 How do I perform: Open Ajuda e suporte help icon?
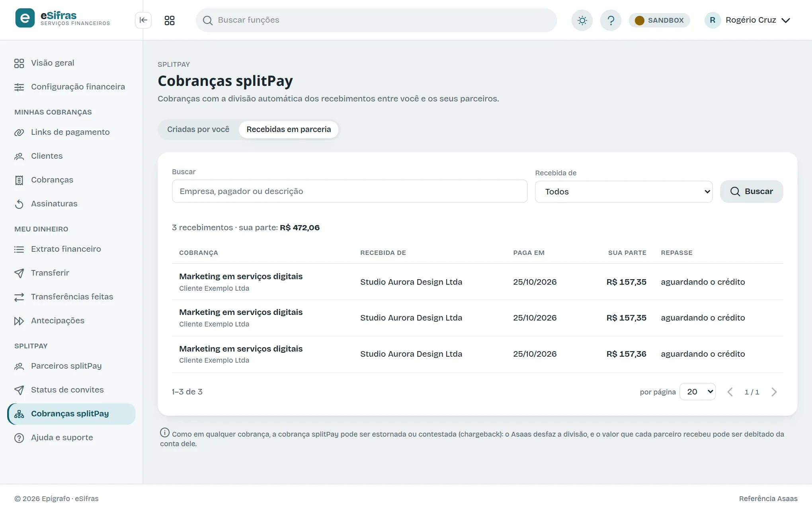point(19,438)
